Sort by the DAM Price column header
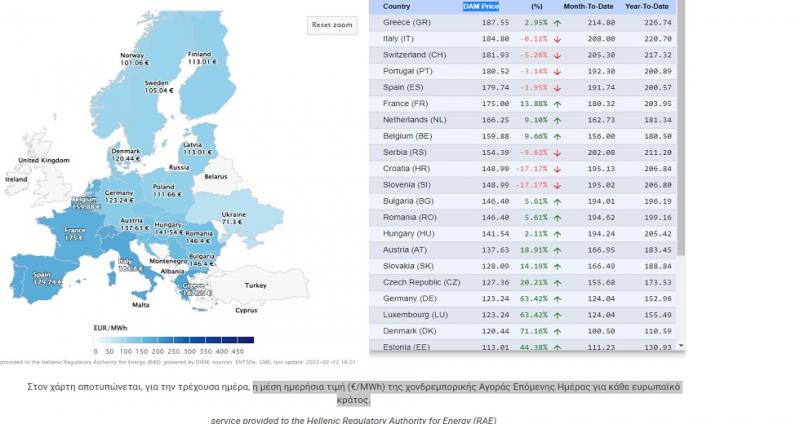The image size is (800, 424). [x=481, y=6]
